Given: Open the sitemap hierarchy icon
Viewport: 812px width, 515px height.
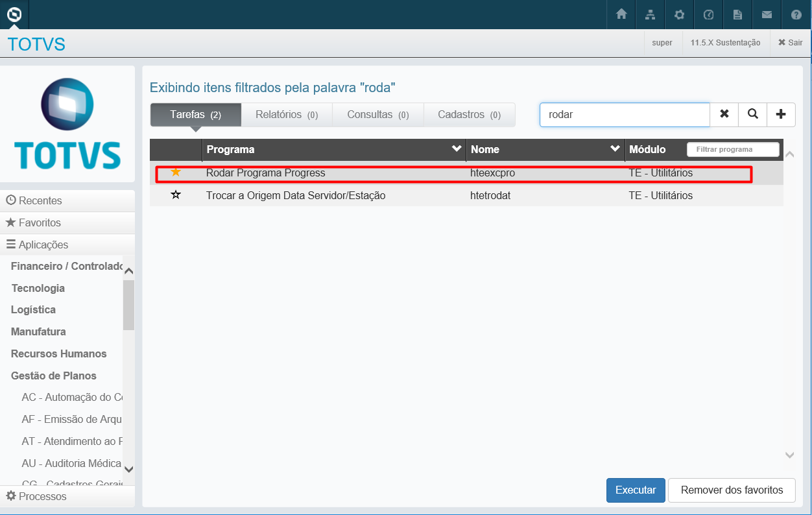Looking at the screenshot, I should pyautogui.click(x=651, y=14).
